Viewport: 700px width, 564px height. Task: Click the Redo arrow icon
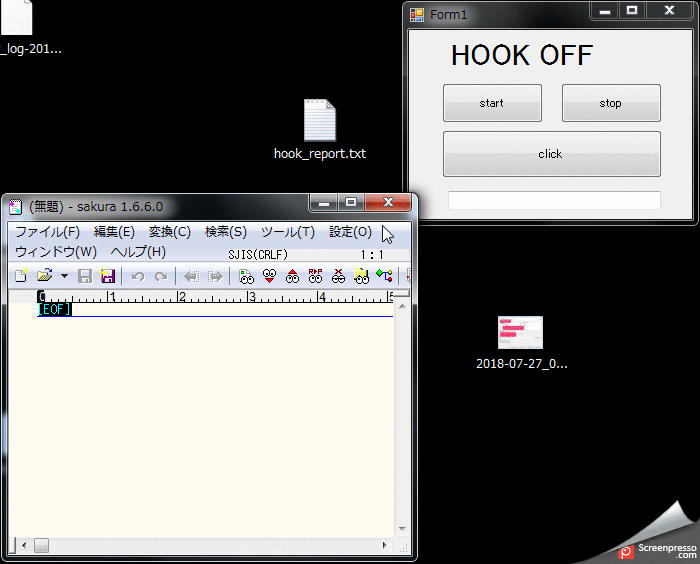[161, 277]
